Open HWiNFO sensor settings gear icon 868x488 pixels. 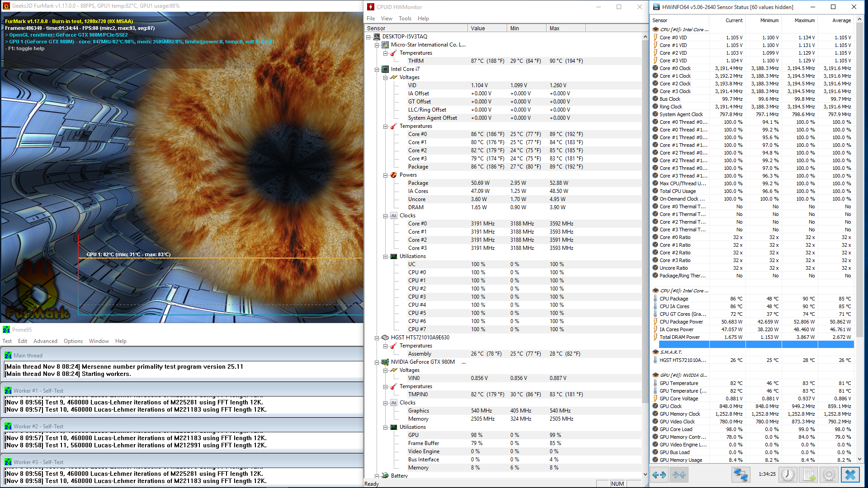[x=829, y=475]
